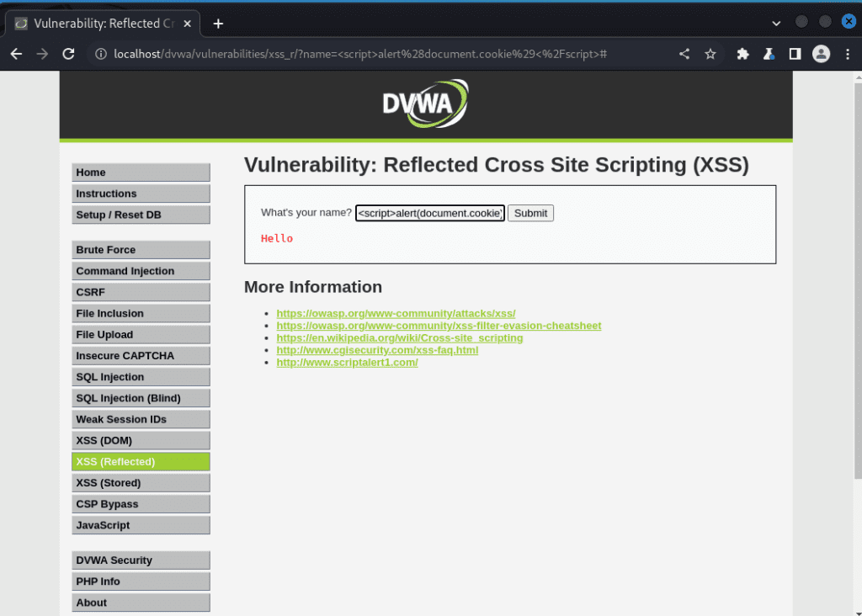
Task: Open the share page icon
Action: tap(684, 54)
